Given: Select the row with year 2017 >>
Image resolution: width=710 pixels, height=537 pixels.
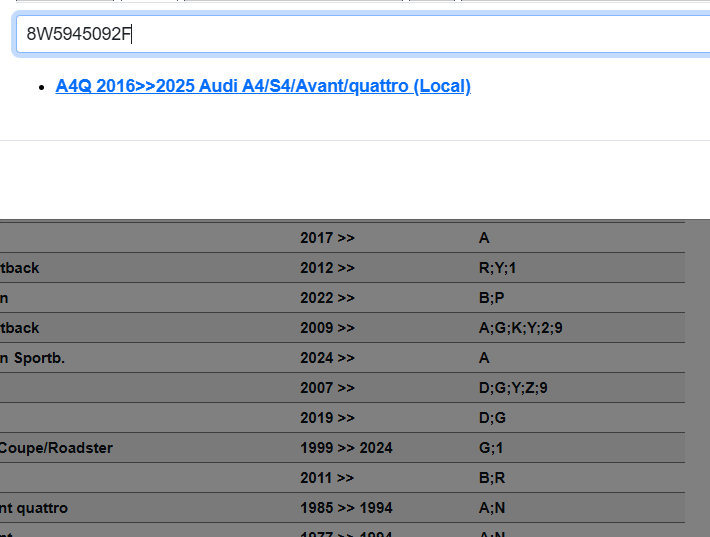Looking at the screenshot, I should click(327, 238).
